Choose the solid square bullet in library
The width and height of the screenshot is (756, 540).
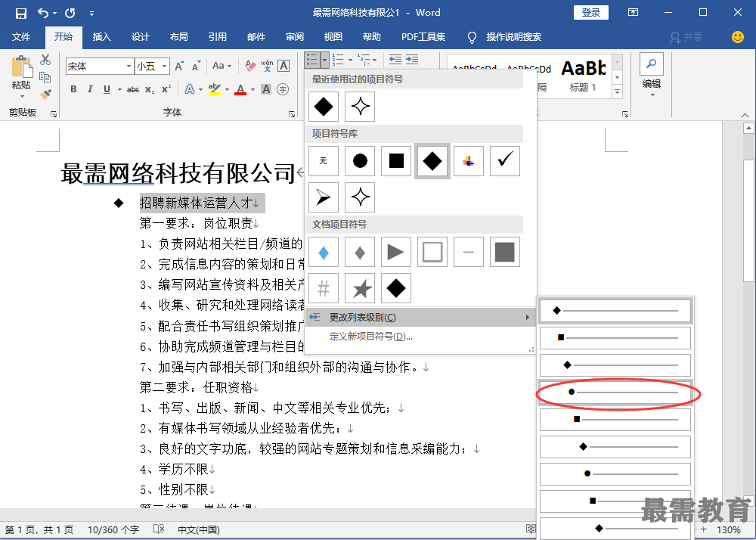(396, 160)
